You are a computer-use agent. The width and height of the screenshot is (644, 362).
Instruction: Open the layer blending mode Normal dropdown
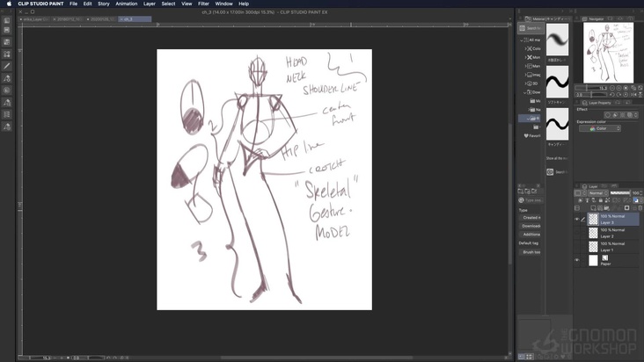click(597, 192)
